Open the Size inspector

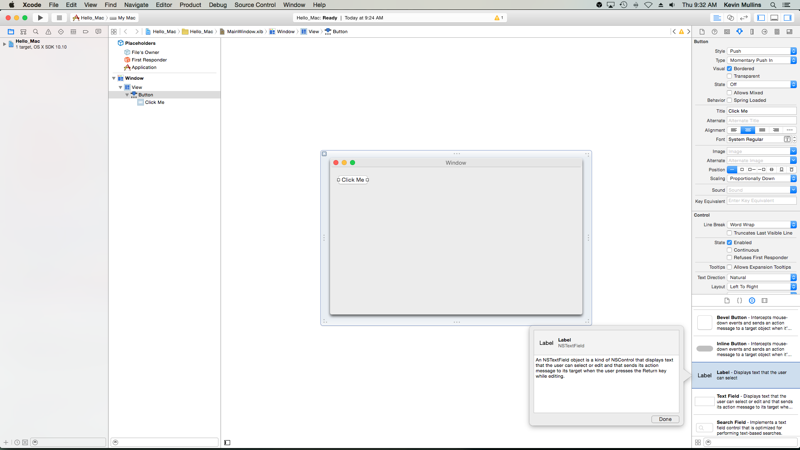pos(752,32)
